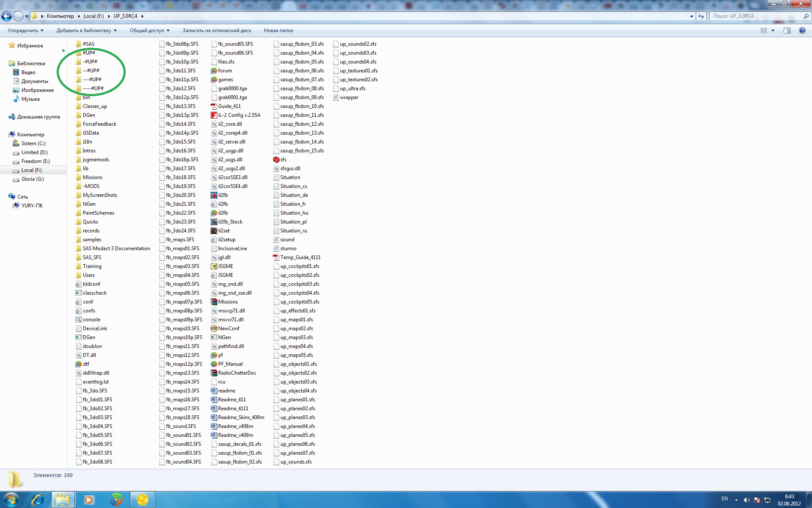812x508 pixels.
Task: Open the view options dropdown arrow
Action: 773,30
